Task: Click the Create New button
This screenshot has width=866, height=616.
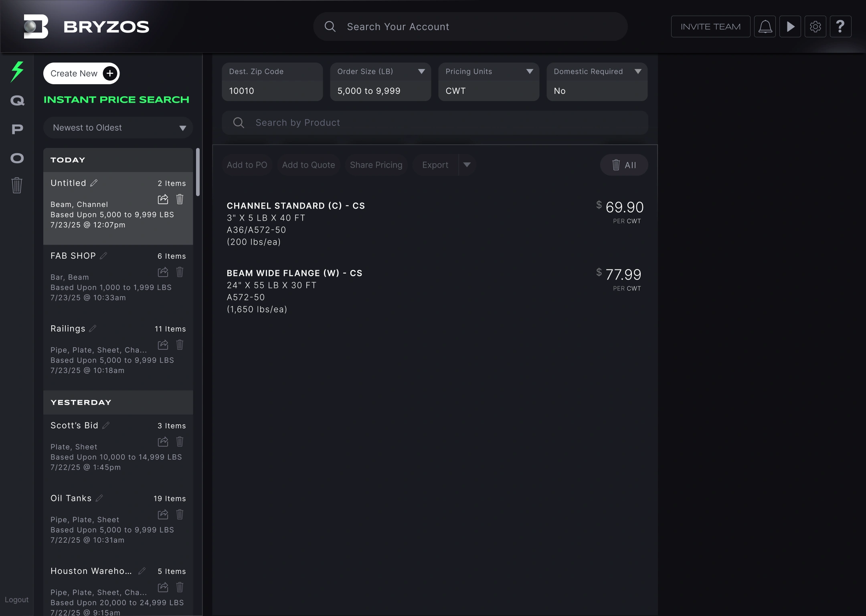Action: coord(81,73)
